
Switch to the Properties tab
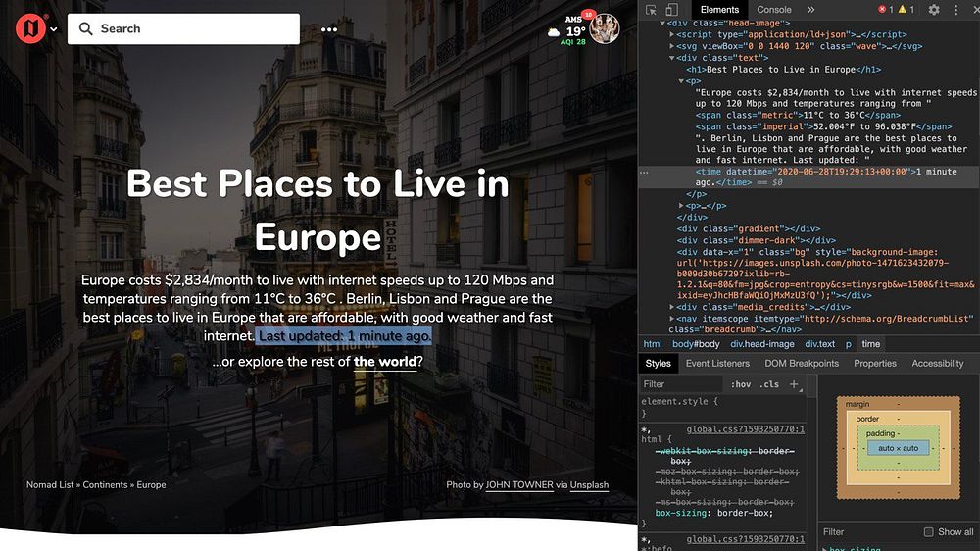[874, 364]
